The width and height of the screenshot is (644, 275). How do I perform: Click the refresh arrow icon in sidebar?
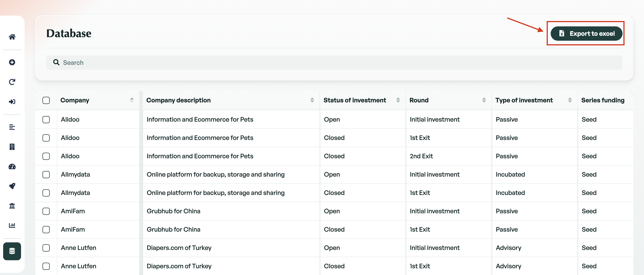pyautogui.click(x=12, y=82)
